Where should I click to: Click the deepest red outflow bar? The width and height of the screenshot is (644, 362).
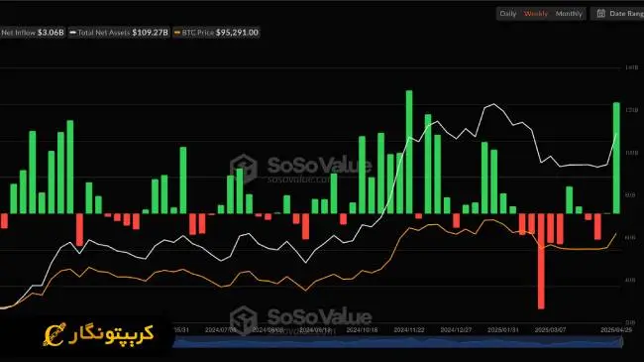(541, 261)
